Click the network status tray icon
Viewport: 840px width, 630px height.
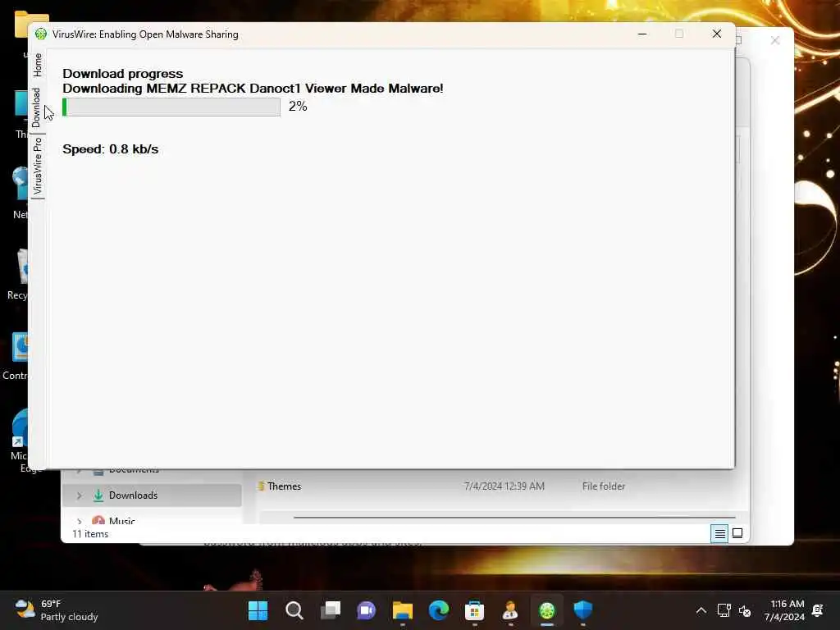pyautogui.click(x=724, y=610)
